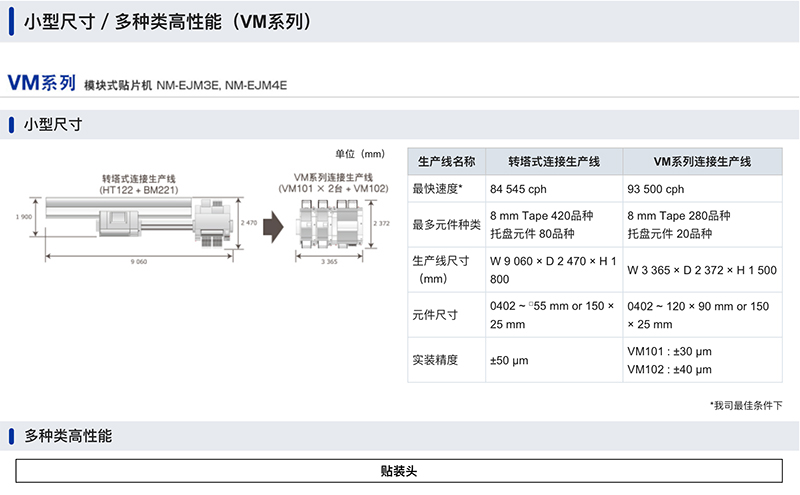
Task: Select the 小型尺寸 section heading
Action: [x=52, y=125]
